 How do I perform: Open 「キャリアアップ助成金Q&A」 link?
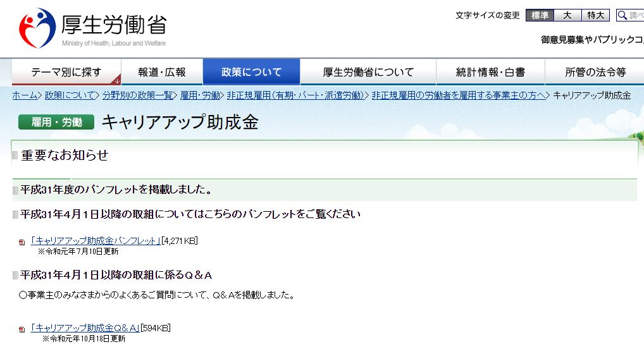85,327
